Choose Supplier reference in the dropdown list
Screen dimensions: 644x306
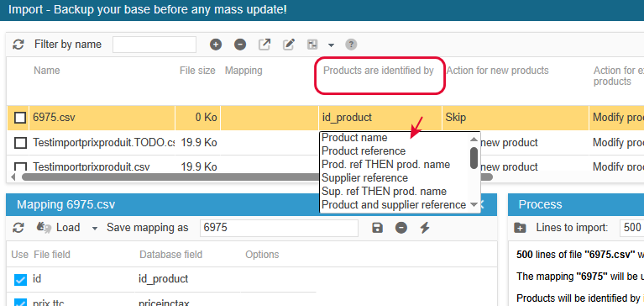[364, 178]
